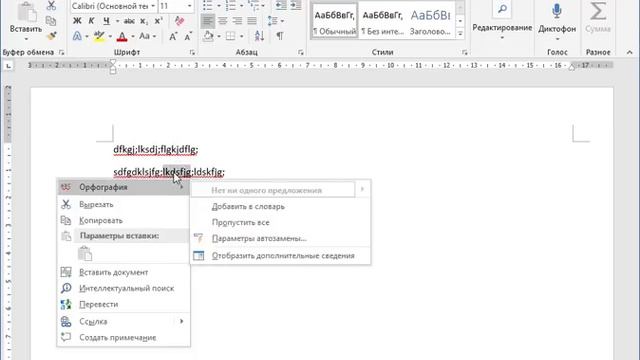Open Clipboard pane launcher in Буфер обмена
640x360 pixels.
(62, 52)
